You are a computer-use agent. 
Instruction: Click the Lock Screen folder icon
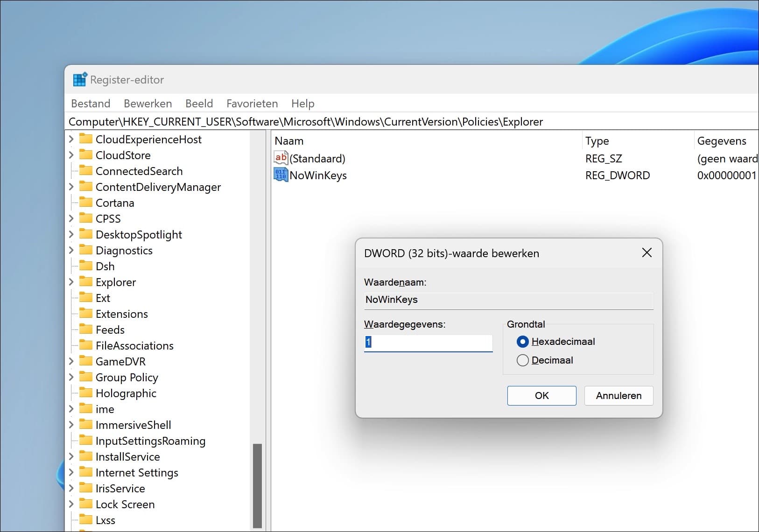[86, 504]
